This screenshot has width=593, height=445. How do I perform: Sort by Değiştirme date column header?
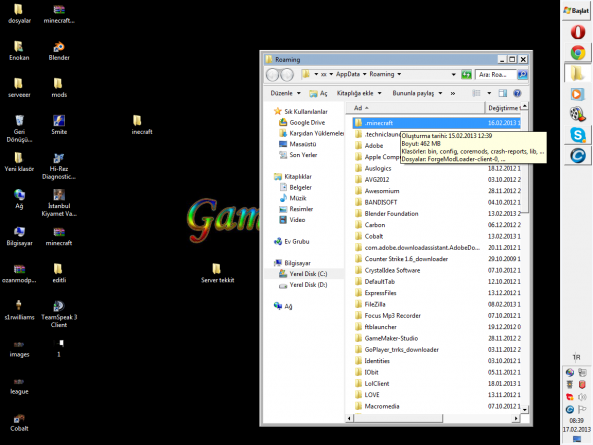coord(503,108)
